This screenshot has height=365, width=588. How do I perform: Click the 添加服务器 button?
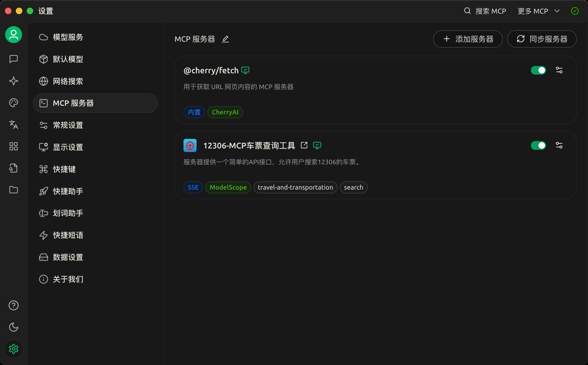point(468,39)
